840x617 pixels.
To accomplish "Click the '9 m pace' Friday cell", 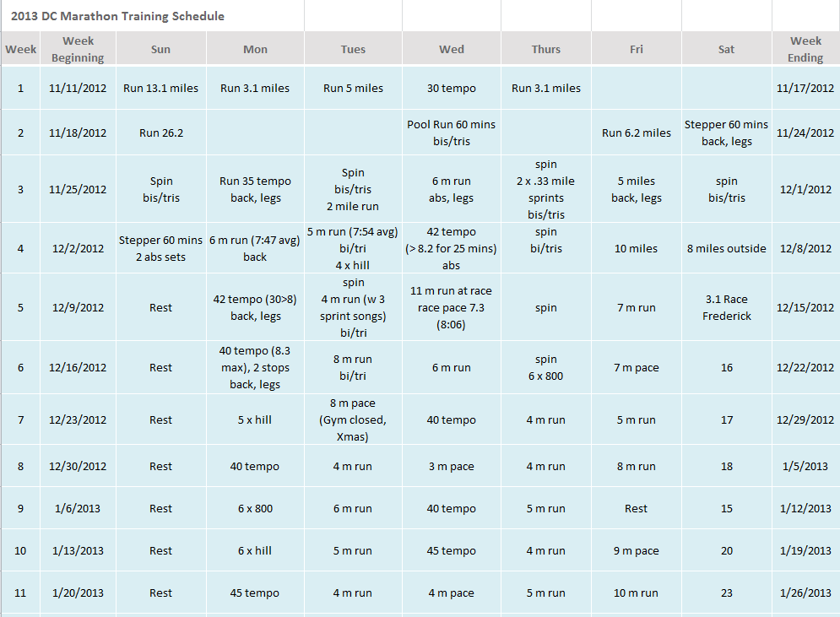I will tap(636, 550).
